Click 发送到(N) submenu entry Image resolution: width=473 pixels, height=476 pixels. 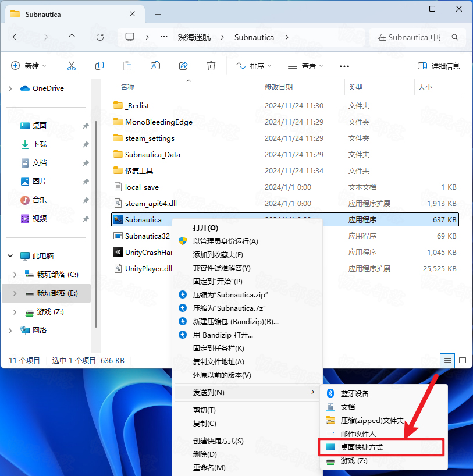pyautogui.click(x=247, y=393)
